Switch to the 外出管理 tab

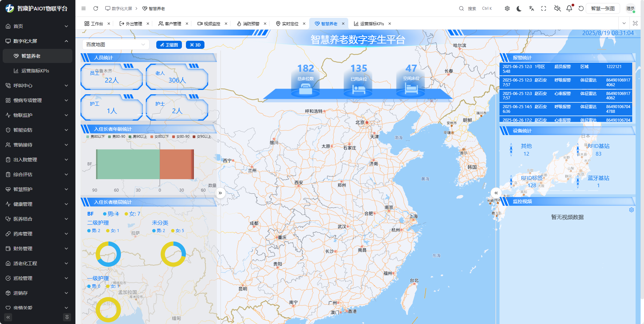131,24
